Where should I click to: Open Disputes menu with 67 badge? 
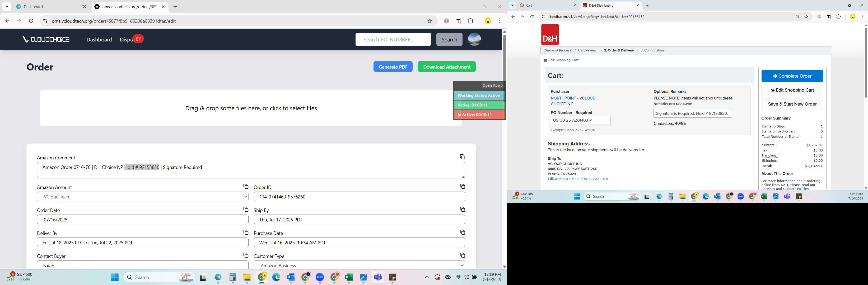131,39
